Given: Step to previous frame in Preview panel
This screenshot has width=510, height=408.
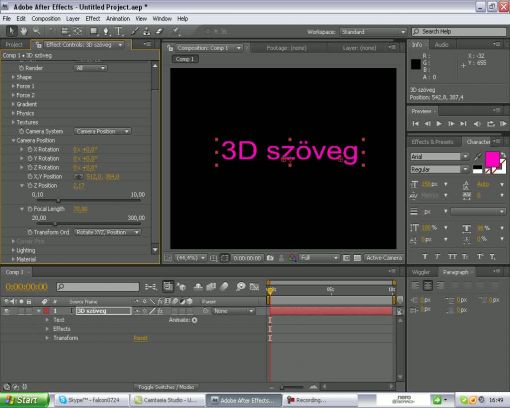Looking at the screenshot, I should tap(427, 124).
